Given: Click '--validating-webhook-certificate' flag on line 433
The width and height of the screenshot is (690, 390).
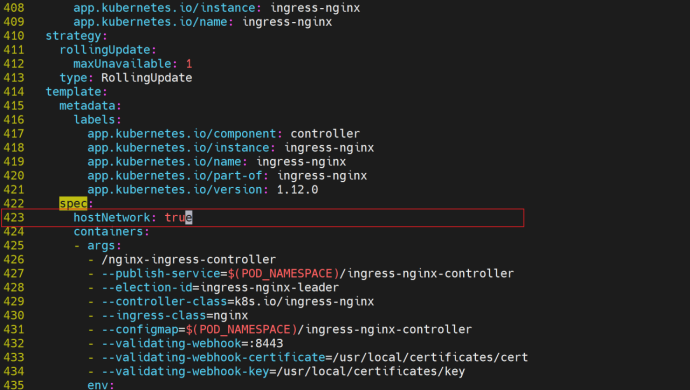Looking at the screenshot, I should [x=213, y=357].
